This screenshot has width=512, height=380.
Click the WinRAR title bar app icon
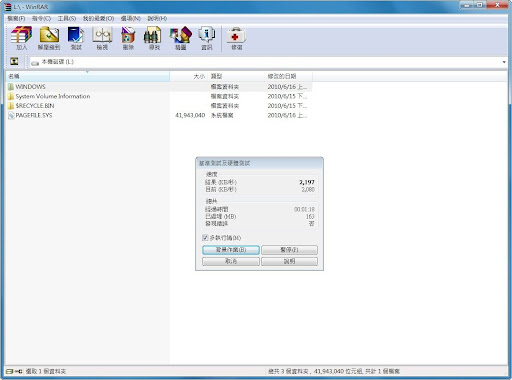tap(8, 7)
